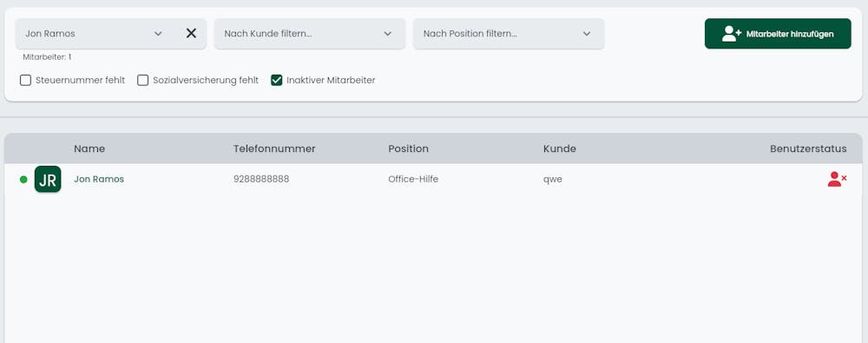This screenshot has width=868, height=343.
Task: Click the Kunde column header
Action: coord(560,148)
